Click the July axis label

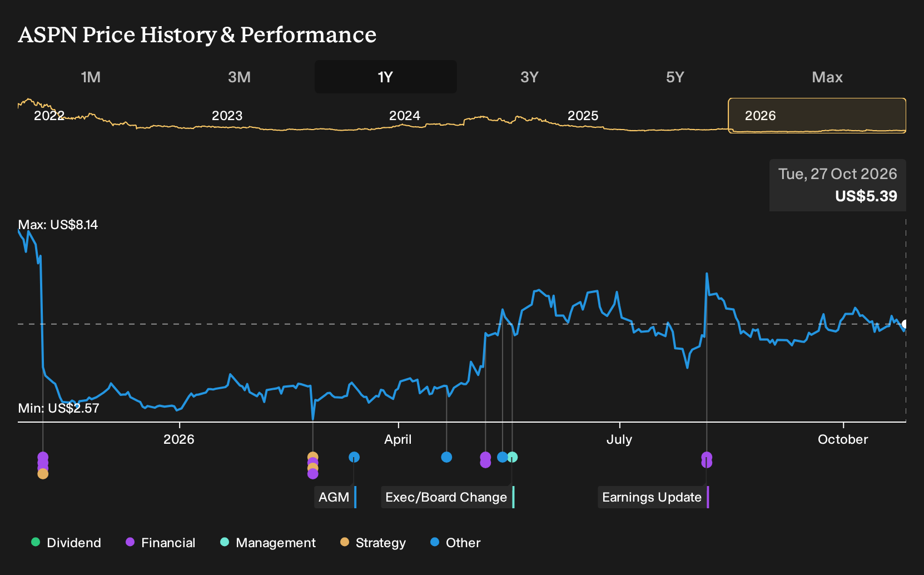[619, 439]
